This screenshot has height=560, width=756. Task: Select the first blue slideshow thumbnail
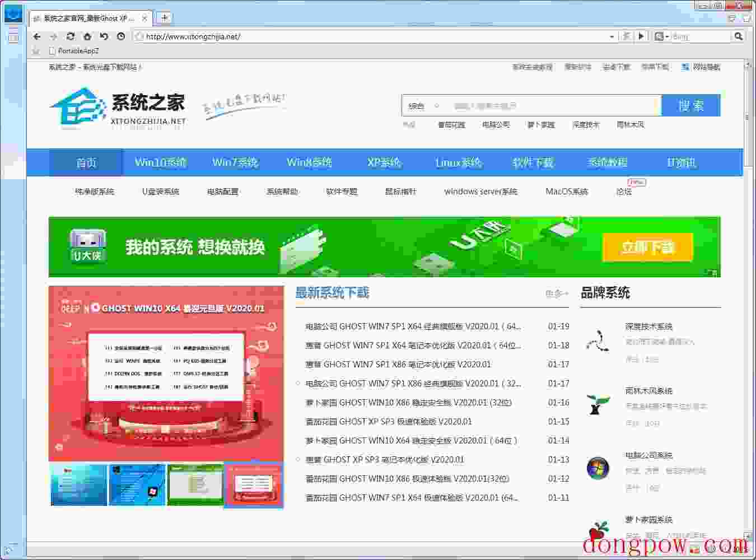pyautogui.click(x=79, y=484)
